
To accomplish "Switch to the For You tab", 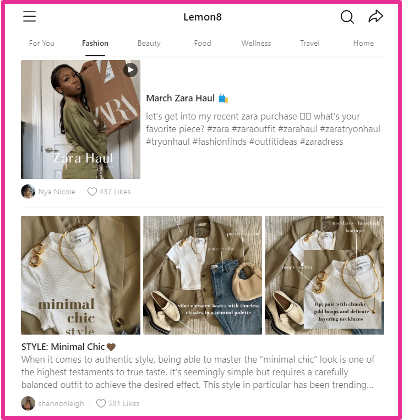I will (x=42, y=43).
